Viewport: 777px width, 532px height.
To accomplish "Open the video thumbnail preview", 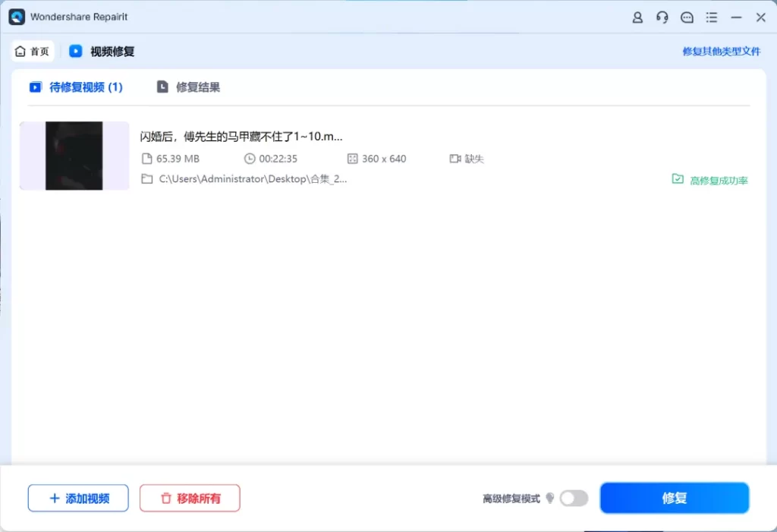I will point(74,156).
